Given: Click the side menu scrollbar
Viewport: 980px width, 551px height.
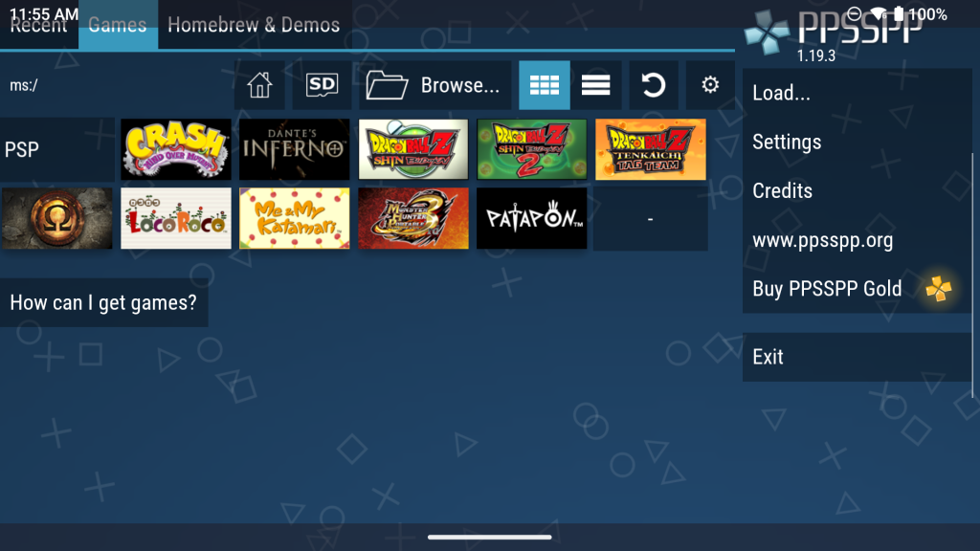Looking at the screenshot, I should point(972,275).
